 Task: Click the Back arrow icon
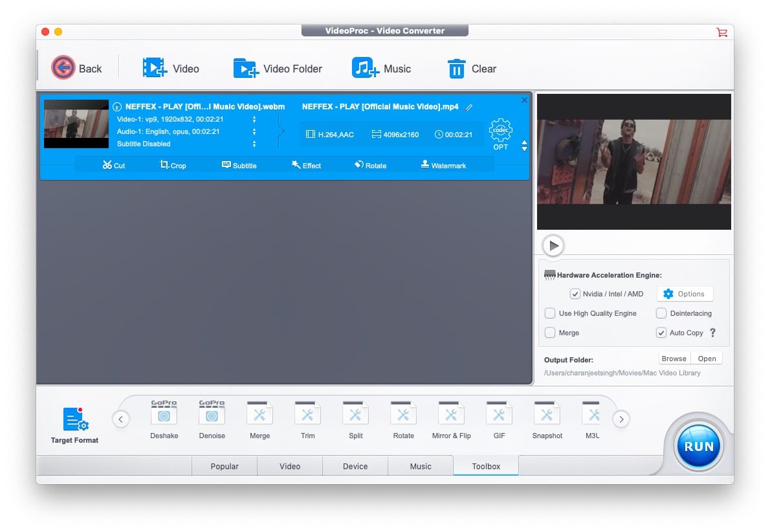(x=63, y=68)
